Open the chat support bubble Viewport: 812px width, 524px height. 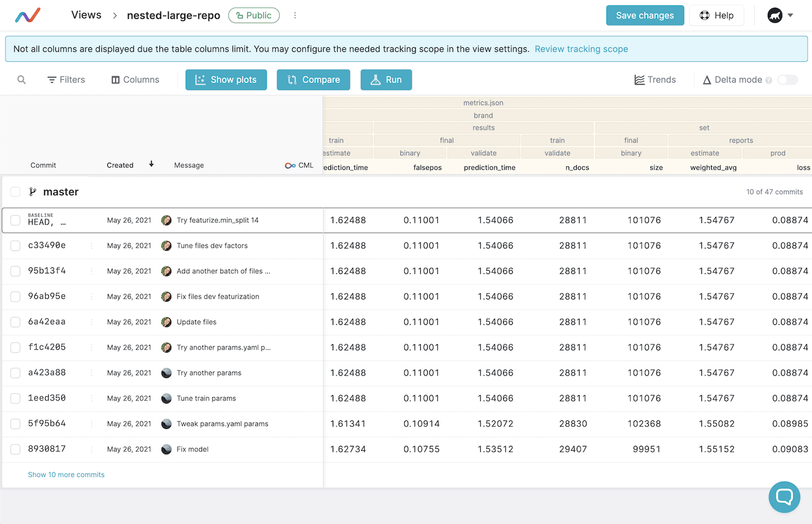pyautogui.click(x=784, y=496)
